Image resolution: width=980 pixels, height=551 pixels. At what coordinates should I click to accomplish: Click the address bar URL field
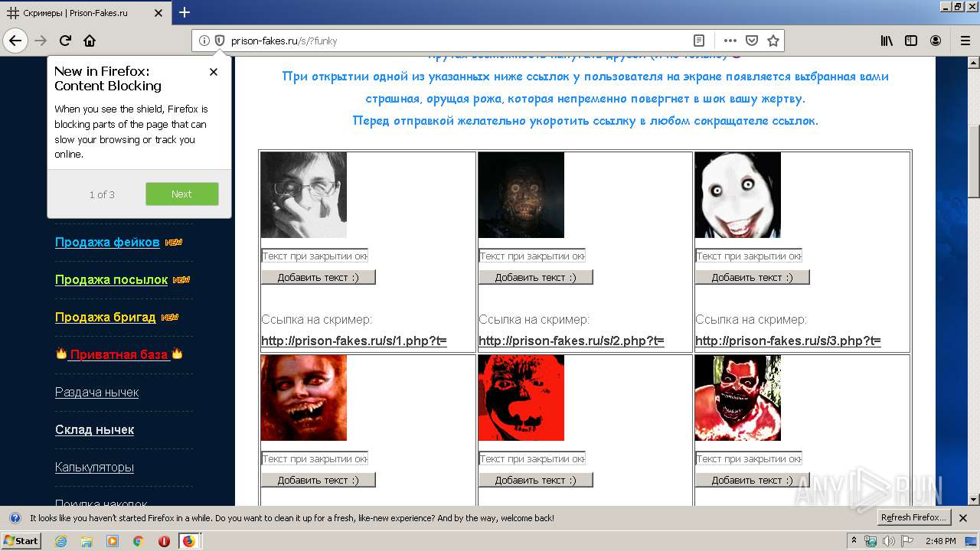[458, 41]
